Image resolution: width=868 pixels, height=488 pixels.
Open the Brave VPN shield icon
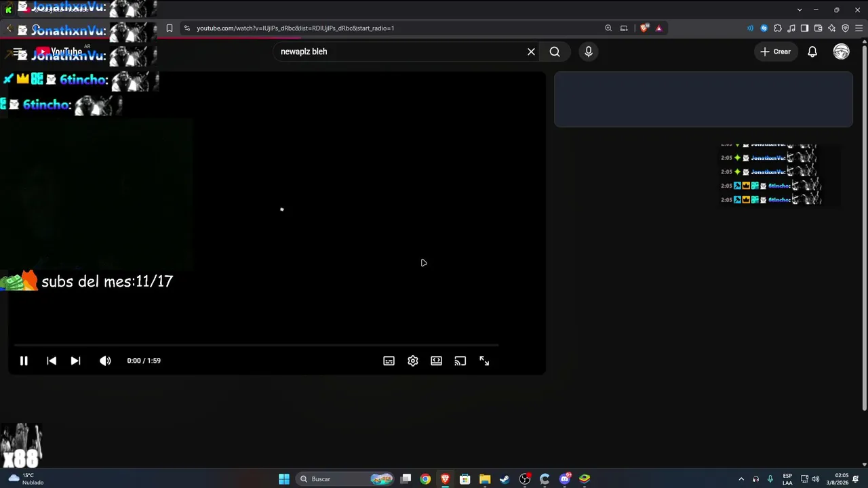point(846,28)
